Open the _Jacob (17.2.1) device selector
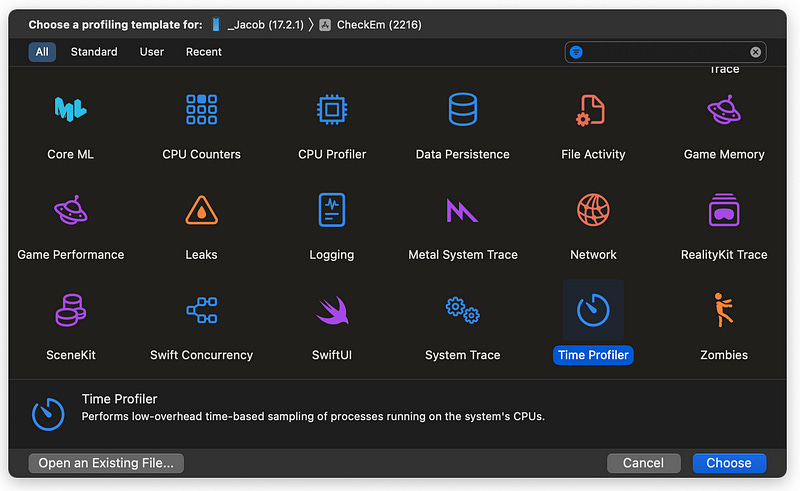800x491 pixels. pos(265,24)
